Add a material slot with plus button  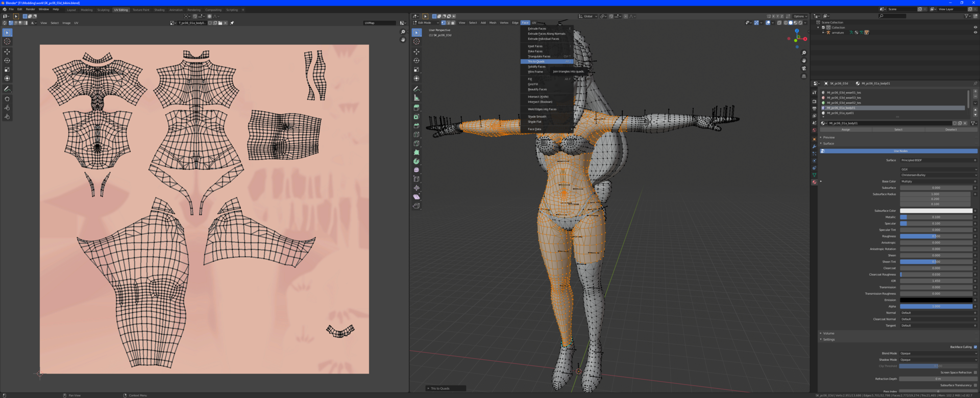click(x=975, y=91)
